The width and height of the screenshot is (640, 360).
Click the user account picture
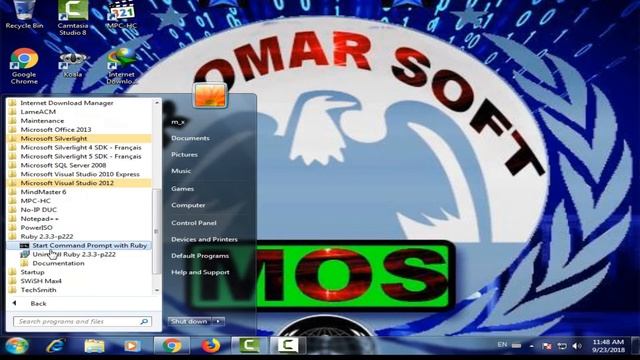210,95
